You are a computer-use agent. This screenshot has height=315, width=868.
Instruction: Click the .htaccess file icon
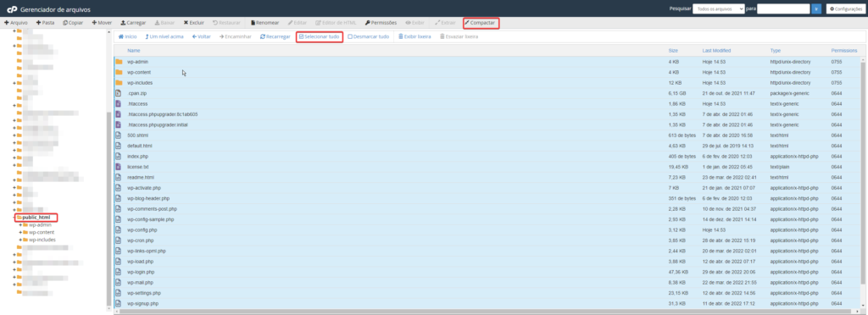click(x=118, y=104)
